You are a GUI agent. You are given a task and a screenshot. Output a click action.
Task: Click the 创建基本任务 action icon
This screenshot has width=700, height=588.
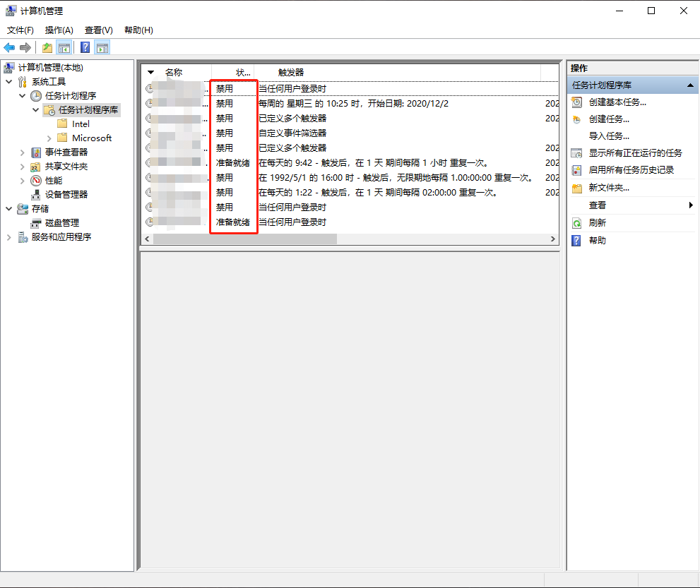pyautogui.click(x=577, y=102)
